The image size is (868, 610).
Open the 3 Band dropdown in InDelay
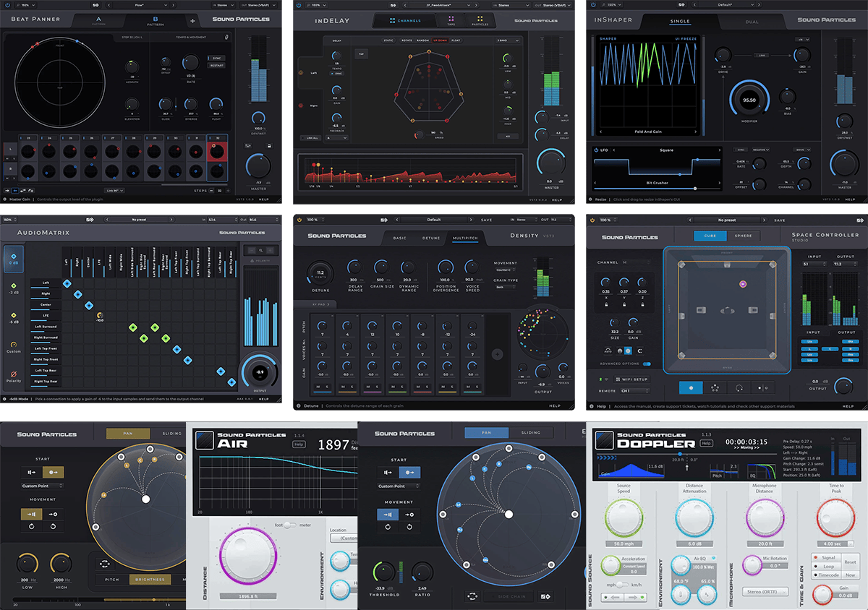(506, 40)
